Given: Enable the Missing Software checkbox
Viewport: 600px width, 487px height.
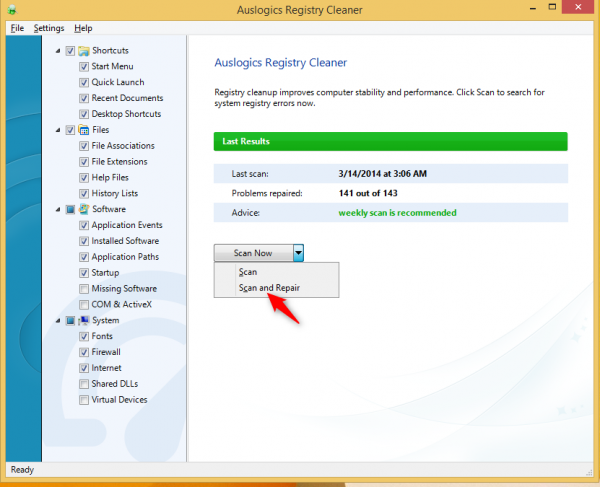Looking at the screenshot, I should pos(84,289).
